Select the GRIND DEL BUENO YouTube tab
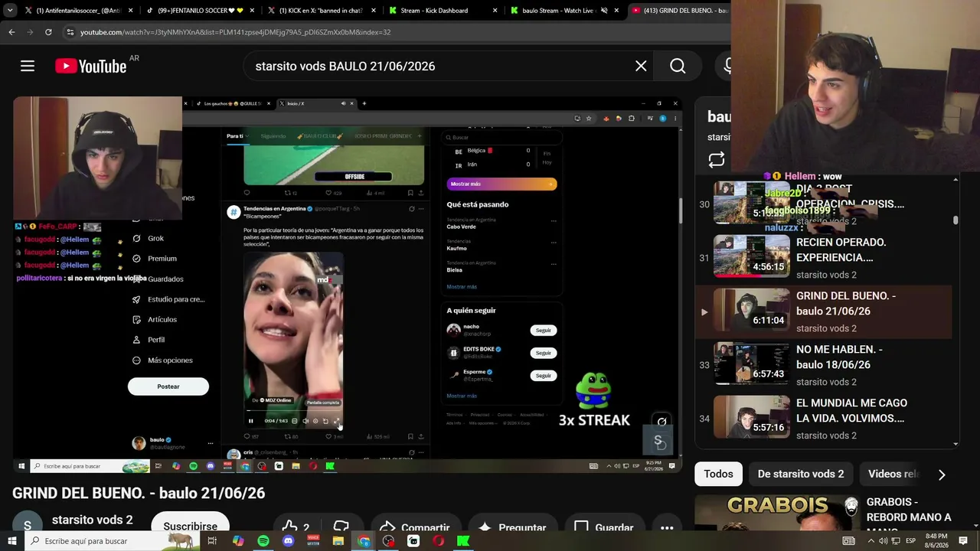 (x=678, y=11)
